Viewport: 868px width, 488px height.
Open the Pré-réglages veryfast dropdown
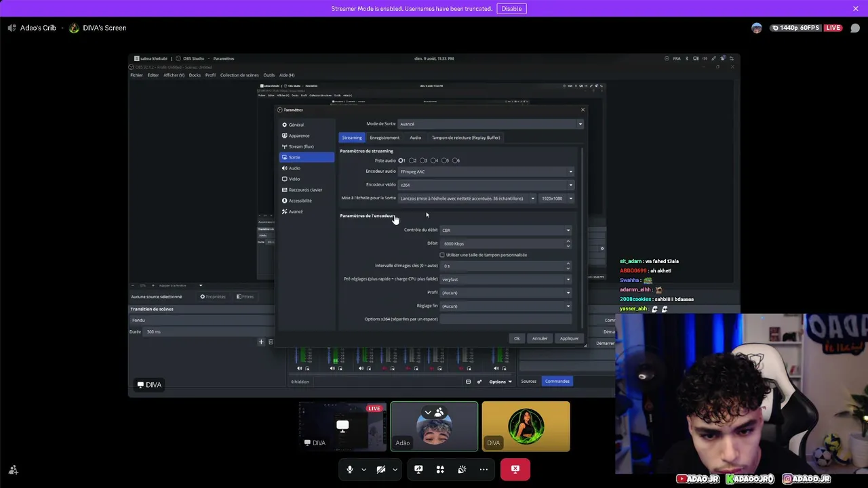(506, 279)
